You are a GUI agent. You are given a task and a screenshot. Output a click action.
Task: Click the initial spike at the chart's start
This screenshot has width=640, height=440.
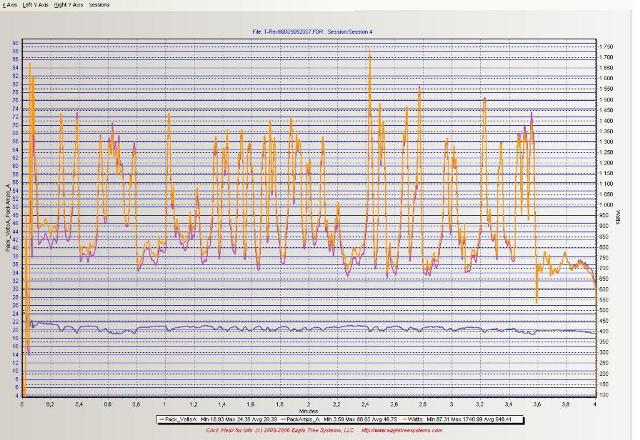(x=30, y=68)
